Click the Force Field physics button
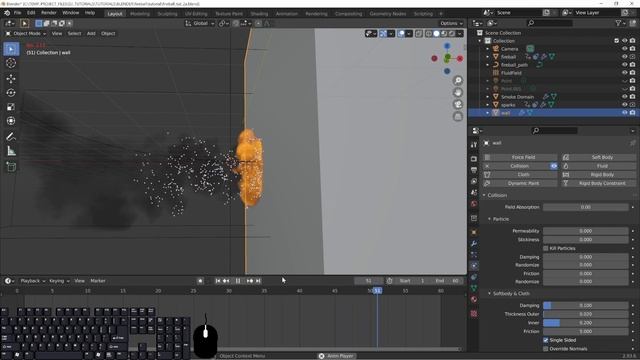The height and width of the screenshot is (360, 640). click(x=520, y=157)
